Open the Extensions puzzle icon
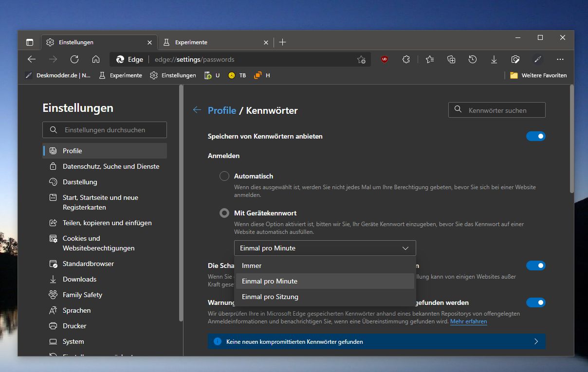Viewport: 588px width, 372px height. [x=406, y=59]
